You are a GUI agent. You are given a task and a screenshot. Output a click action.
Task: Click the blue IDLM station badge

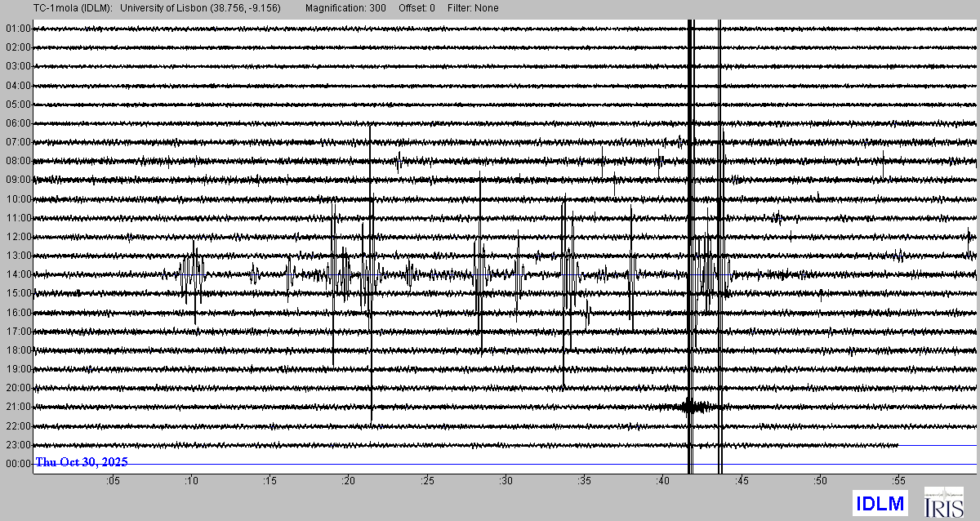(880, 502)
